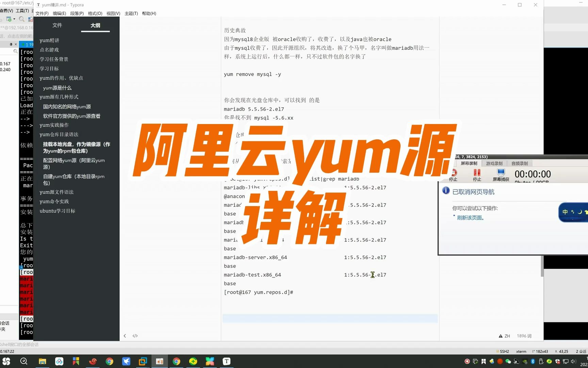Switch to the 游戏录制 tab in the recorder
588x368 pixels.
(x=494, y=164)
